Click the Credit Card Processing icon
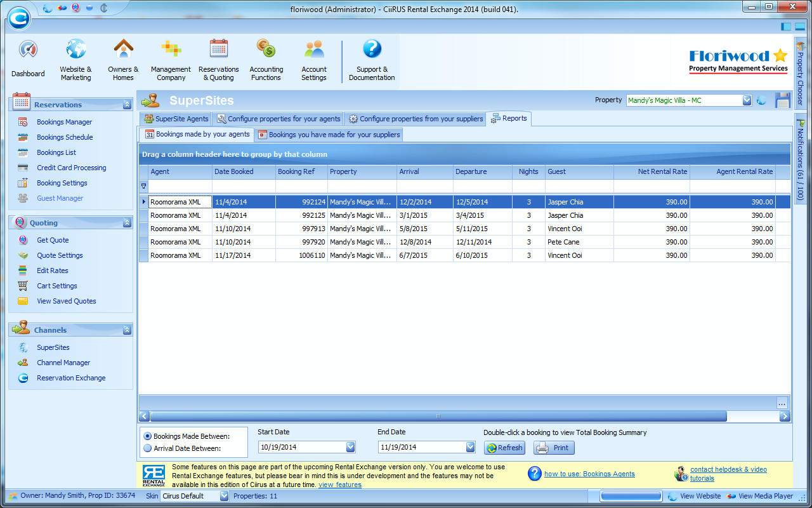This screenshot has width=812, height=508. tap(23, 168)
